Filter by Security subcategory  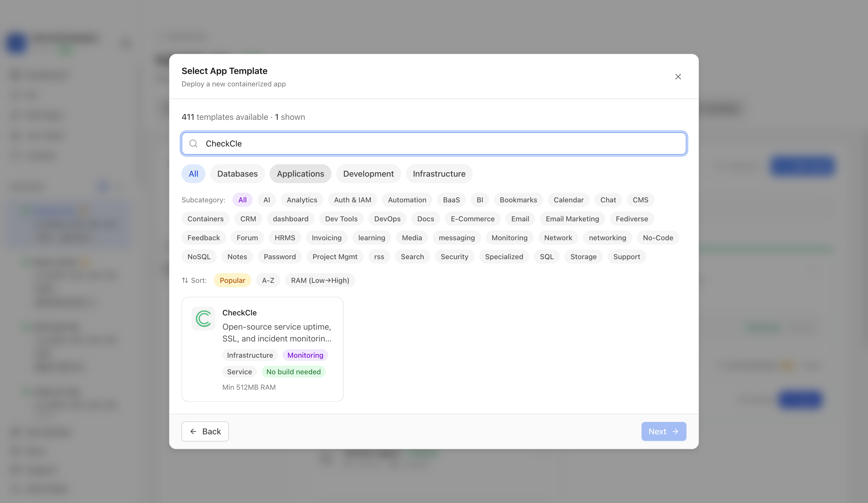454,257
